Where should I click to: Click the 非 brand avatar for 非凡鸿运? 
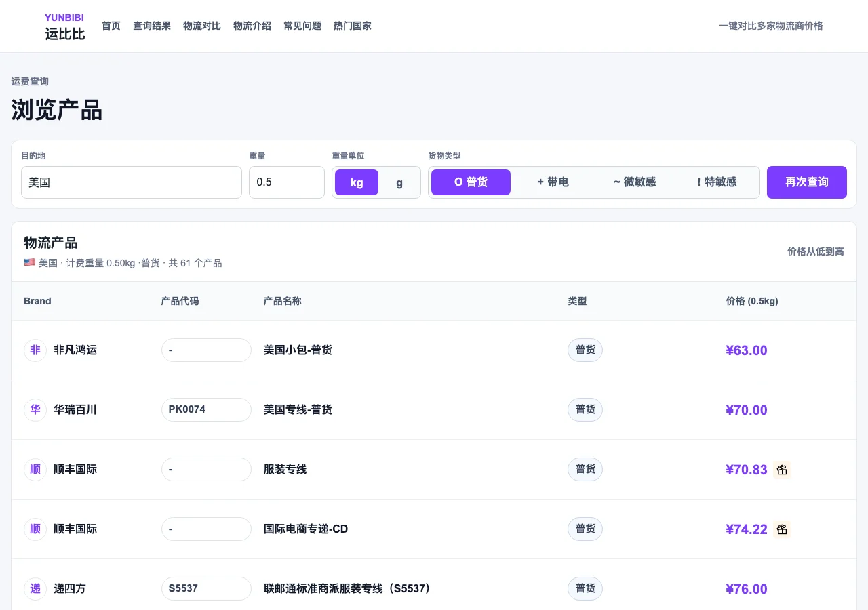(x=35, y=350)
